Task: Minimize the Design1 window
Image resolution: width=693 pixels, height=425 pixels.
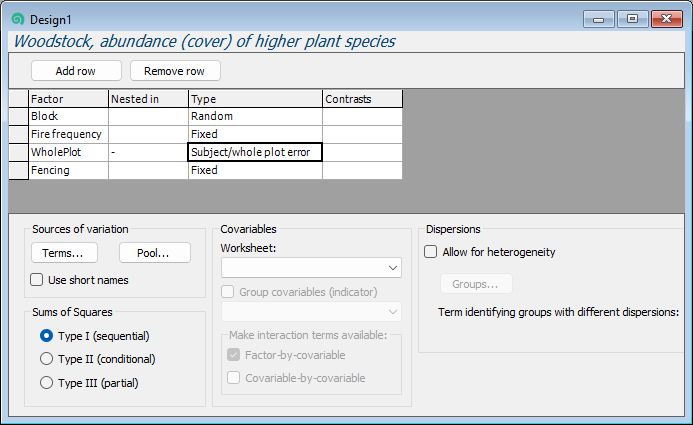Action: click(602, 19)
